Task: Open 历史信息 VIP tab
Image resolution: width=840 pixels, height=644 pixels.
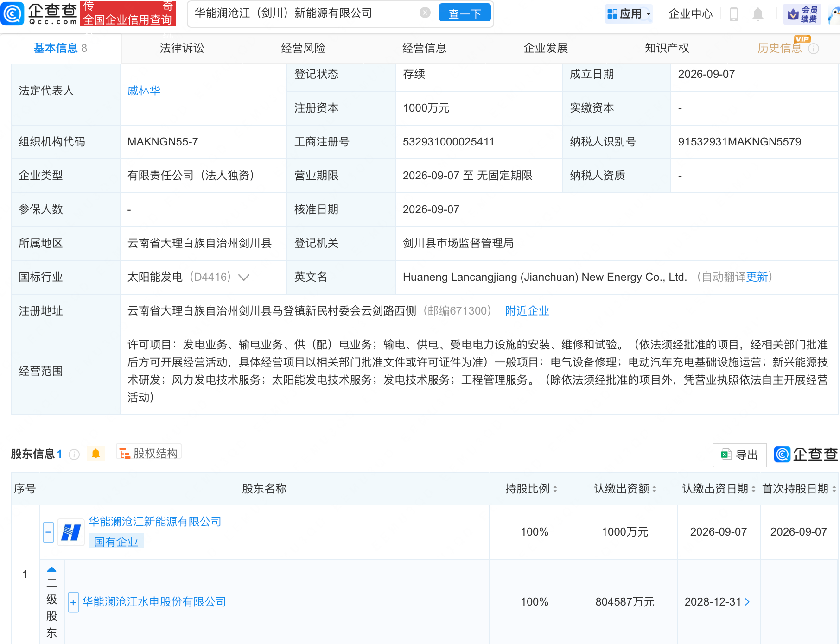Action: click(780, 48)
